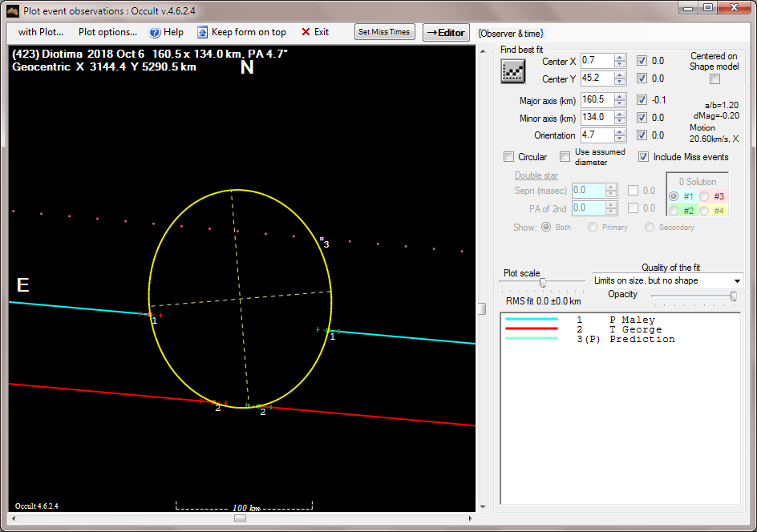Image resolution: width=757 pixels, height=532 pixels.
Task: Increase Minor axis with up arrow
Action: pyautogui.click(x=620, y=114)
